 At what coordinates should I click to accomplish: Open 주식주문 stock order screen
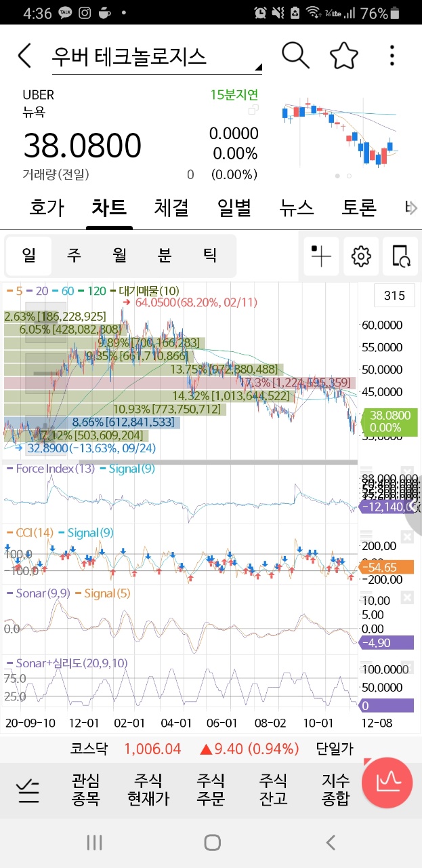(x=211, y=789)
